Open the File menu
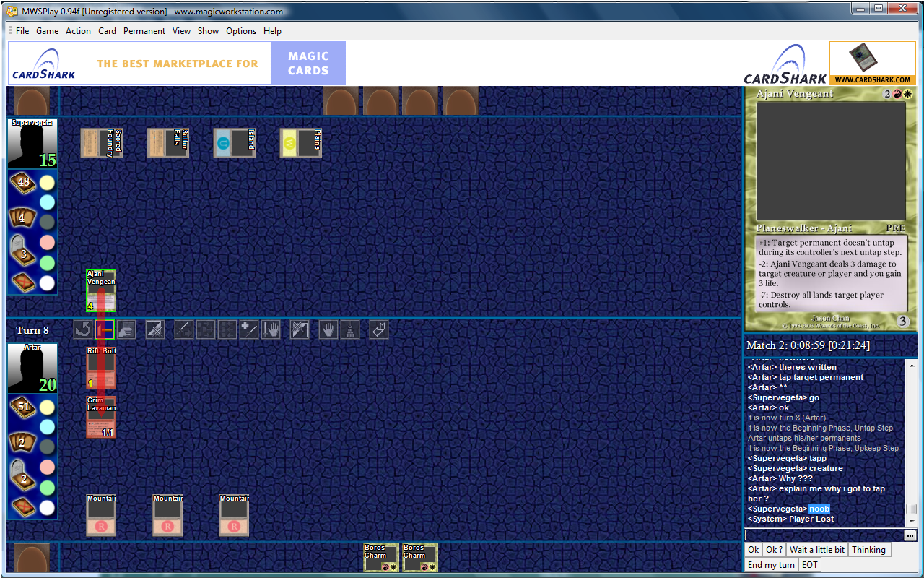The height and width of the screenshot is (578, 924). click(x=22, y=31)
